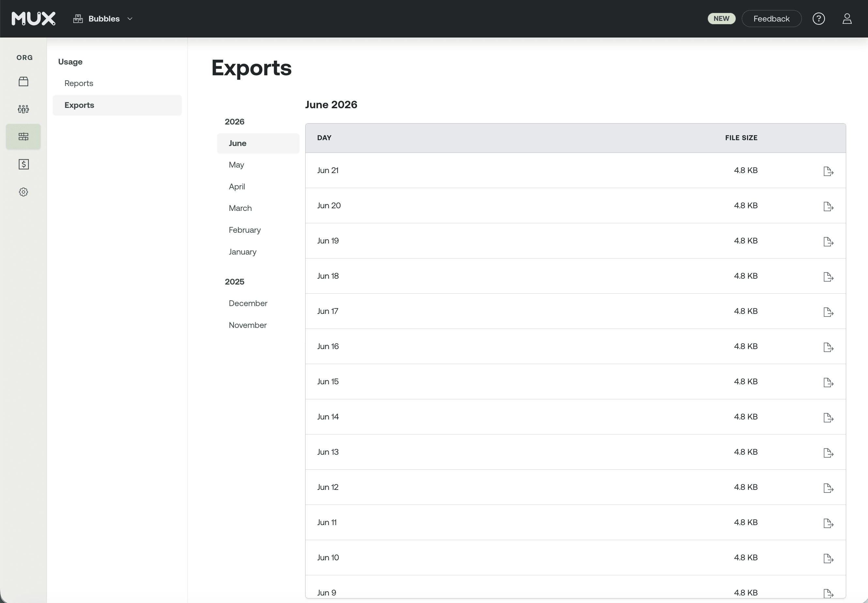Select January in the 2026 list
868x603 pixels.
click(242, 252)
